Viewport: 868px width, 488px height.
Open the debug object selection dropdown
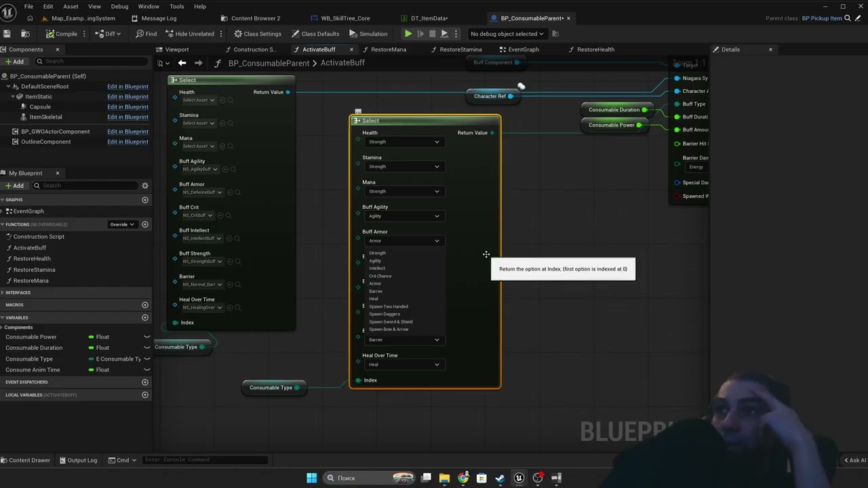pos(507,34)
